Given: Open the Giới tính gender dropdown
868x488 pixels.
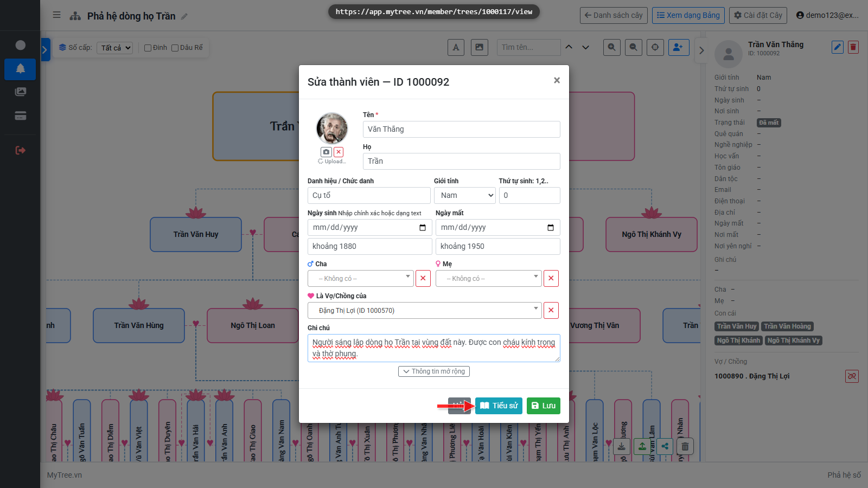Looking at the screenshot, I should pyautogui.click(x=465, y=195).
